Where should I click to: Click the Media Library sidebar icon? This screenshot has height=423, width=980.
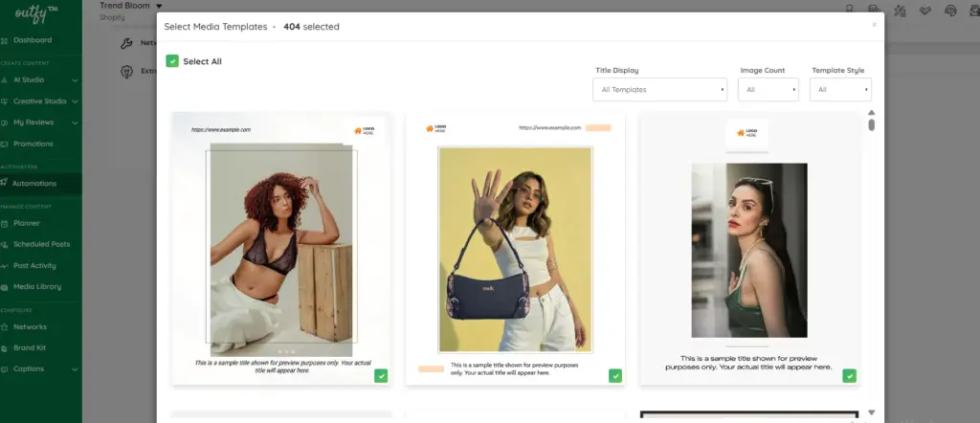point(5,287)
